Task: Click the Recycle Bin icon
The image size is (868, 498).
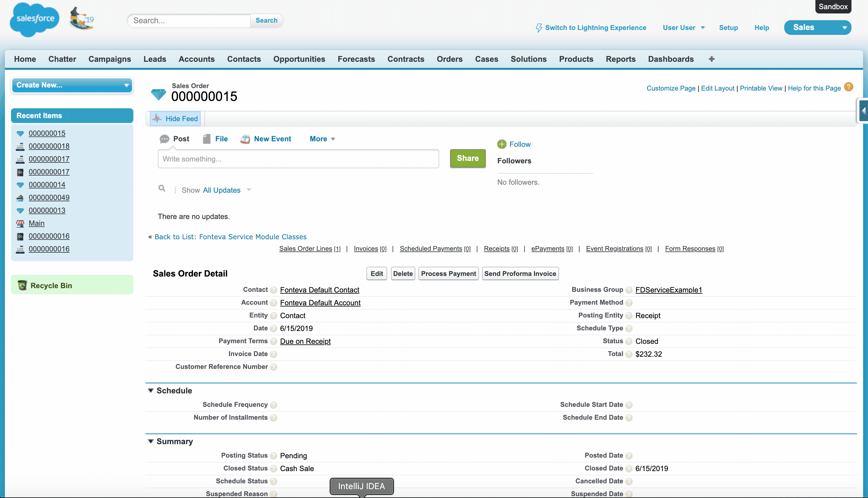Action: click(x=22, y=285)
